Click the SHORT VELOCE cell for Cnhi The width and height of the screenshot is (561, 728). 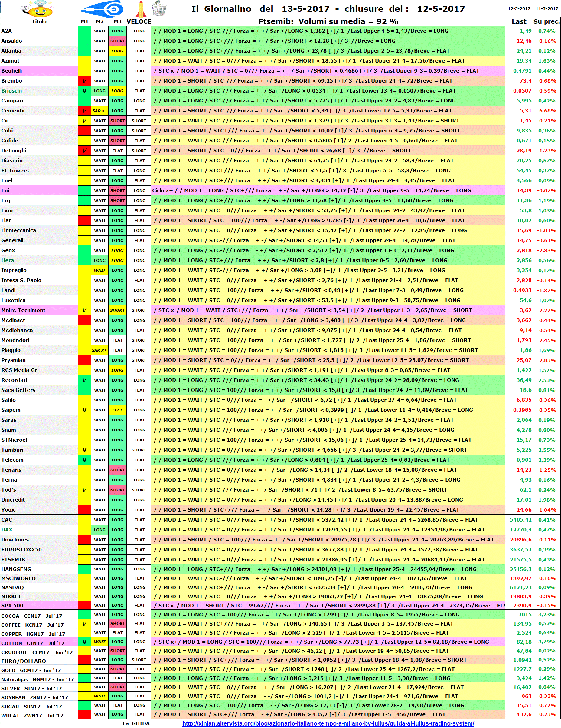point(139,131)
